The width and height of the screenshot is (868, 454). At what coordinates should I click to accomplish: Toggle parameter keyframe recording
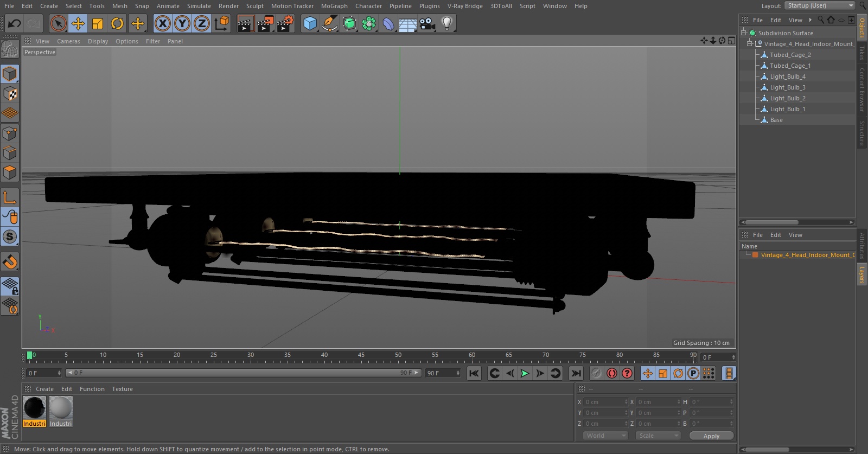point(693,373)
